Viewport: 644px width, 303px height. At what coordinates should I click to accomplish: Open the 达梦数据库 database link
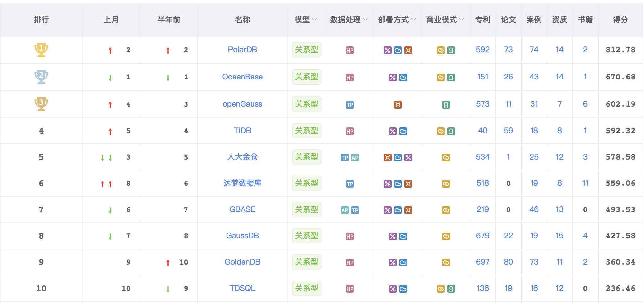point(242,183)
